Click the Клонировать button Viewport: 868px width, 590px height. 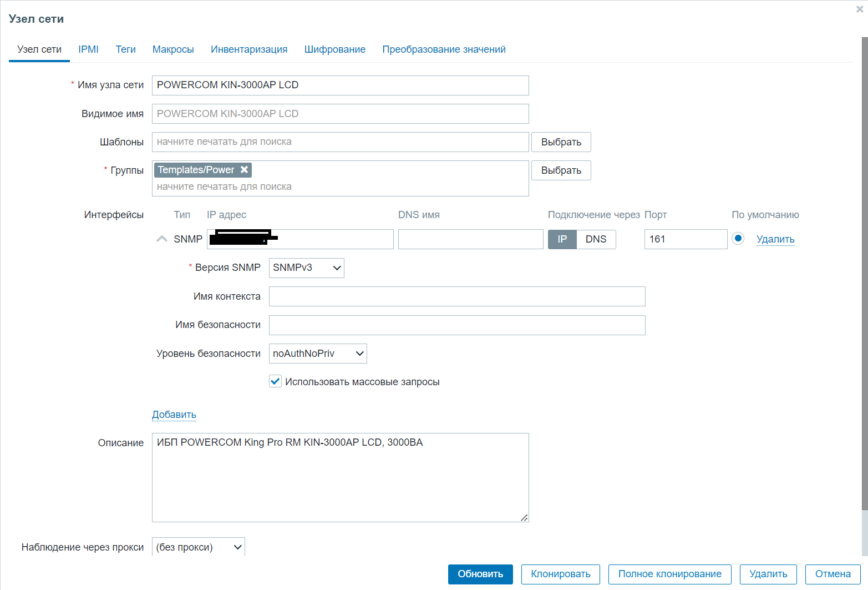coord(561,574)
